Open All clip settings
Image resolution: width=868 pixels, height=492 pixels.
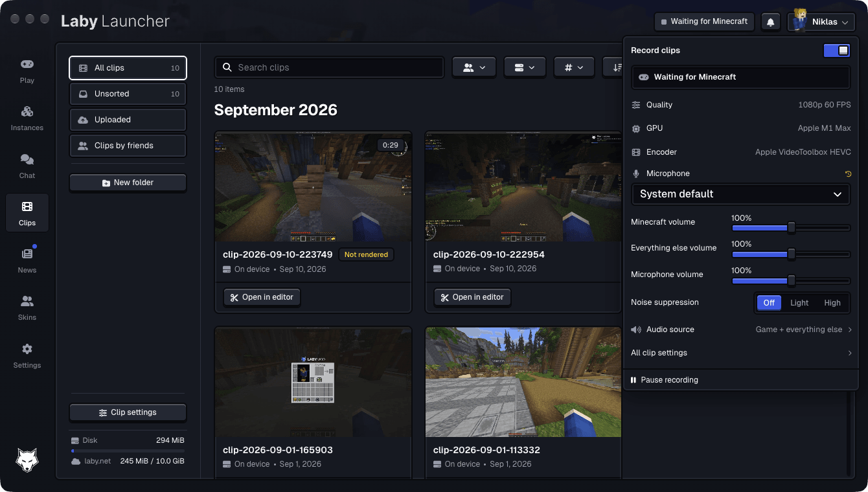point(740,353)
